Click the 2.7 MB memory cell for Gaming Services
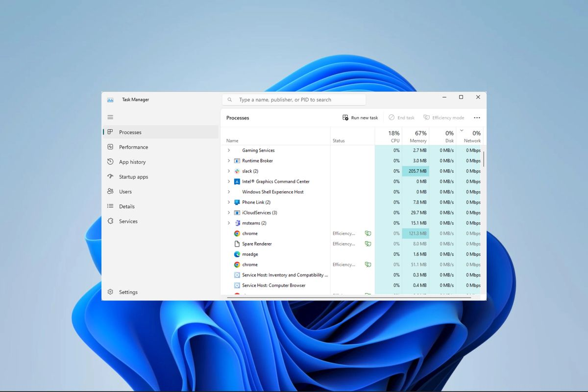Screen dimensions: 588x392 tap(416, 150)
